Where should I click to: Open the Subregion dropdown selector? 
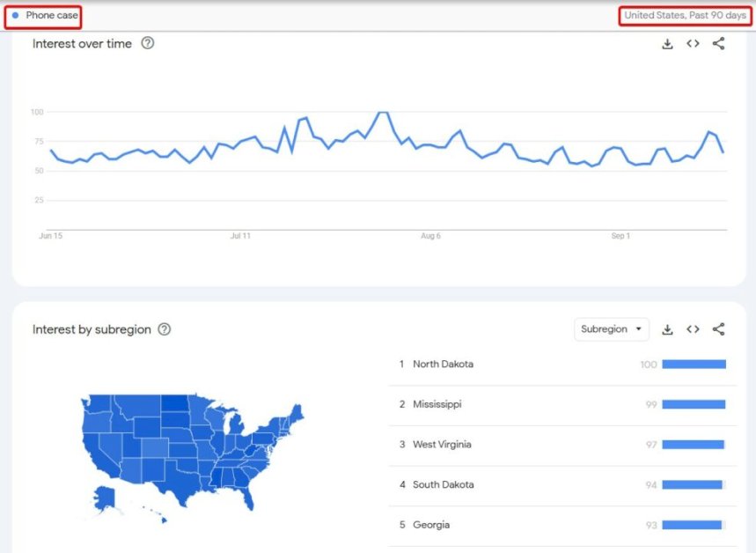click(x=611, y=328)
